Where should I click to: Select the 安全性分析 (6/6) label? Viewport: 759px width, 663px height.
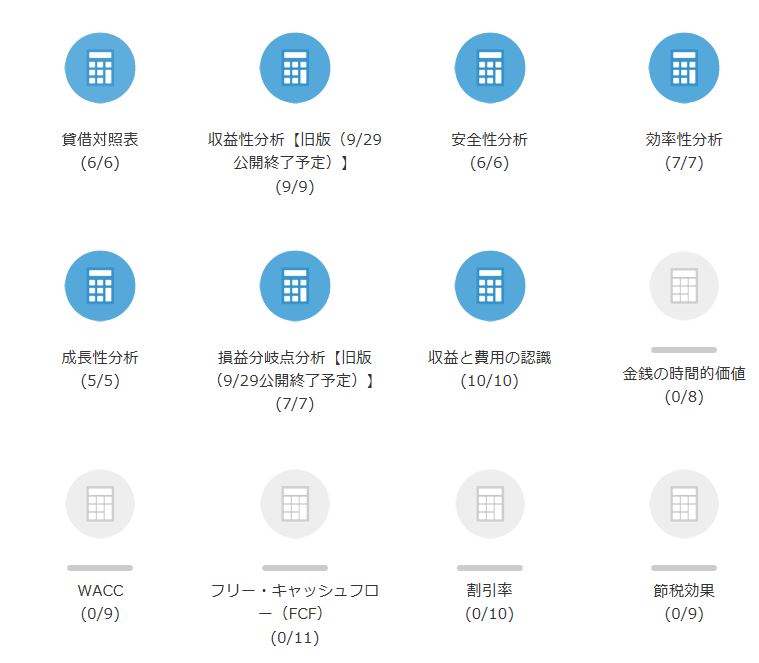pos(490,151)
